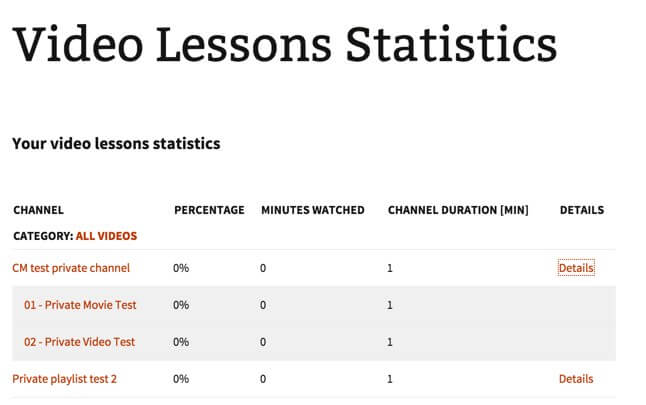
Task: Select the ALL VIDEOS category link
Action: point(106,236)
